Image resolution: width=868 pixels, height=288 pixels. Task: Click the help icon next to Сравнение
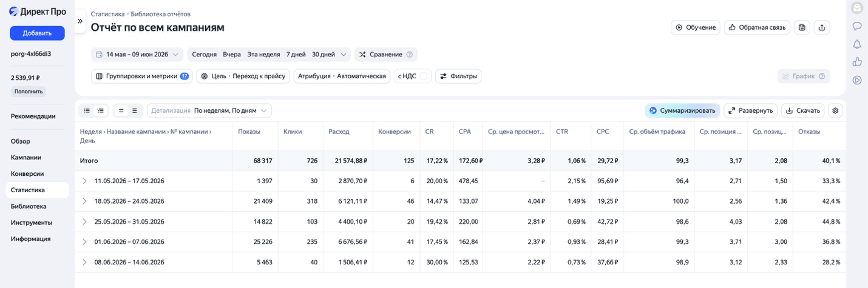click(x=410, y=55)
